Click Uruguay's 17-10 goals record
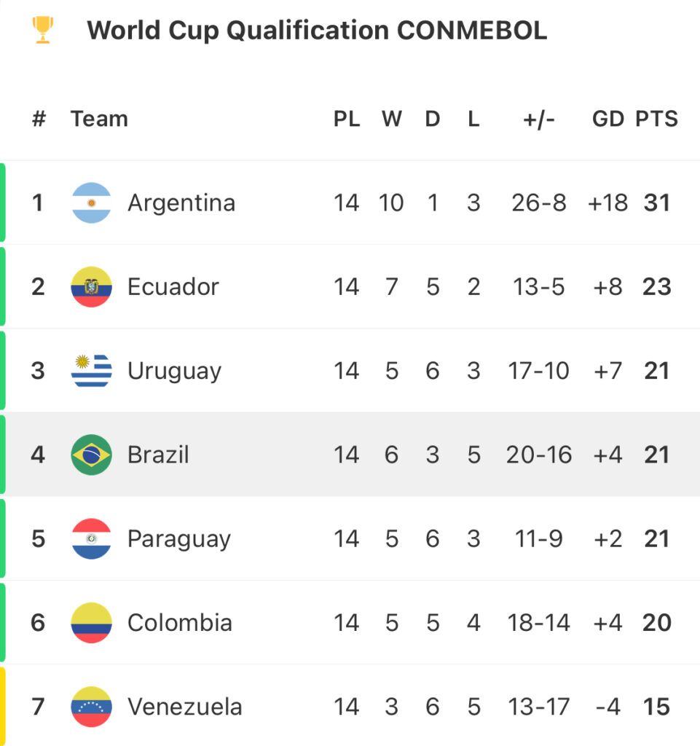 pos(538,371)
